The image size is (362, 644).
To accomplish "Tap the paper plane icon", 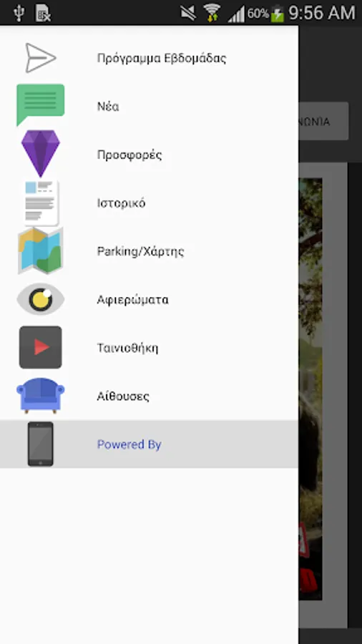I will 40,58.
